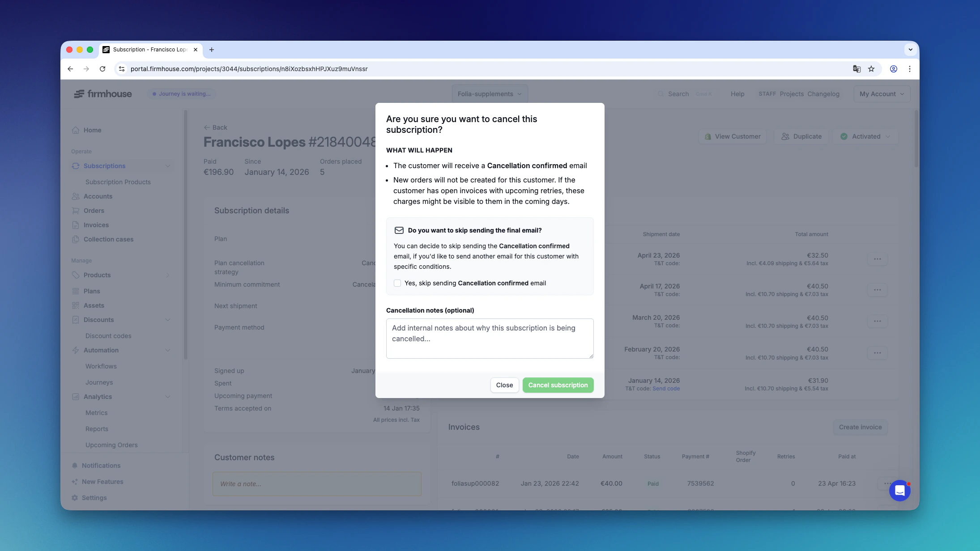Click the Collection cases icon
This screenshot has width=980, height=551.
pyautogui.click(x=76, y=239)
